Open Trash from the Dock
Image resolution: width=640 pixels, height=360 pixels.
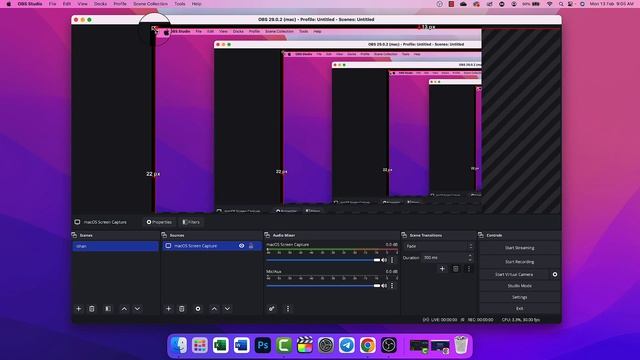point(461,345)
